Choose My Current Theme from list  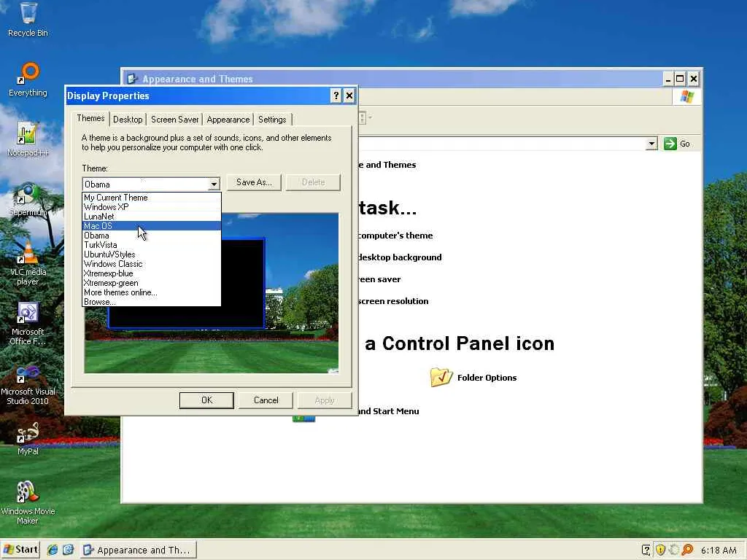(152, 197)
